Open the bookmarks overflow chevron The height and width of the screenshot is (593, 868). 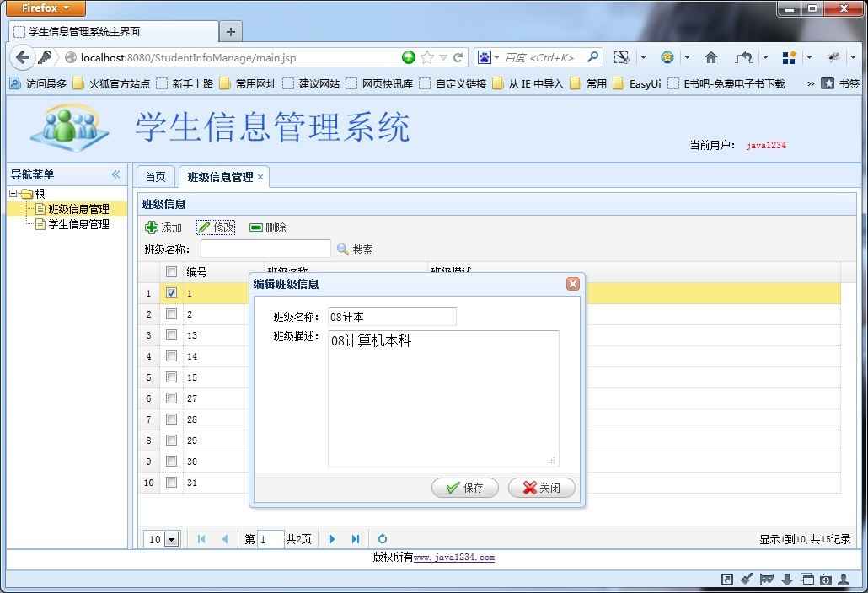point(811,83)
